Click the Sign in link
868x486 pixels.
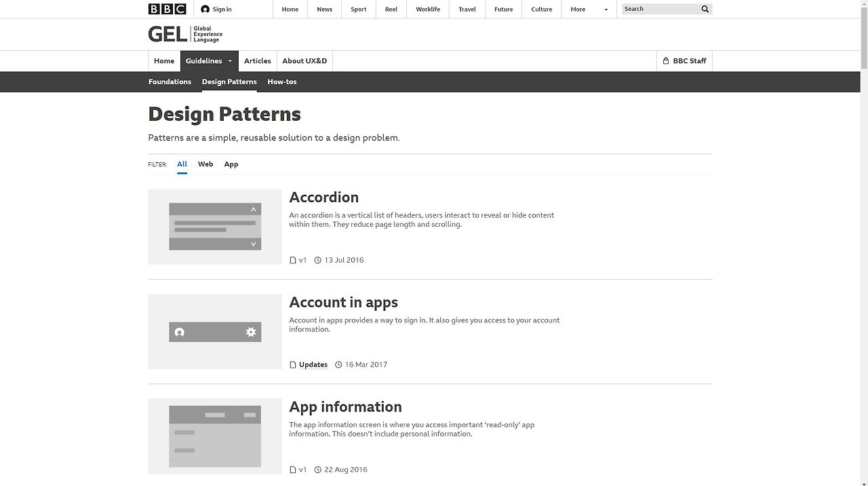coord(222,10)
